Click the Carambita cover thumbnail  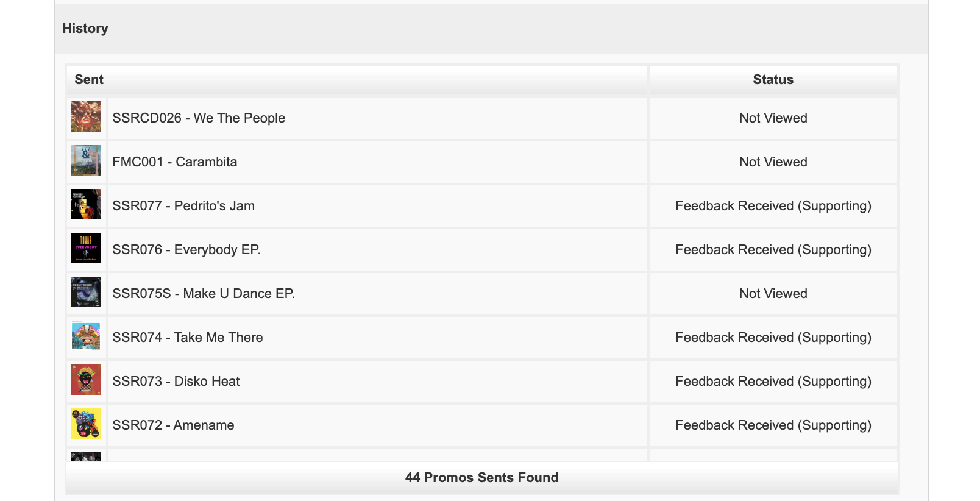tap(86, 160)
